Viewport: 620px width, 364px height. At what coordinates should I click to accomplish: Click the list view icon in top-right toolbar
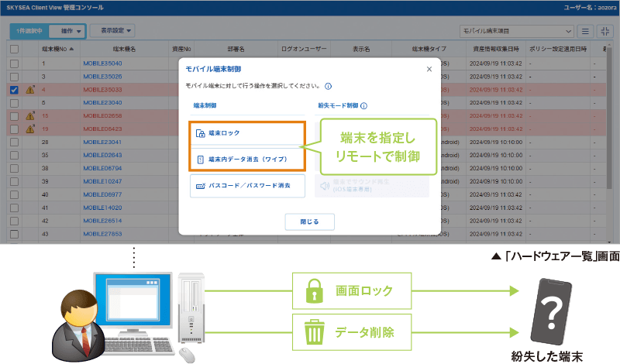pyautogui.click(x=585, y=31)
